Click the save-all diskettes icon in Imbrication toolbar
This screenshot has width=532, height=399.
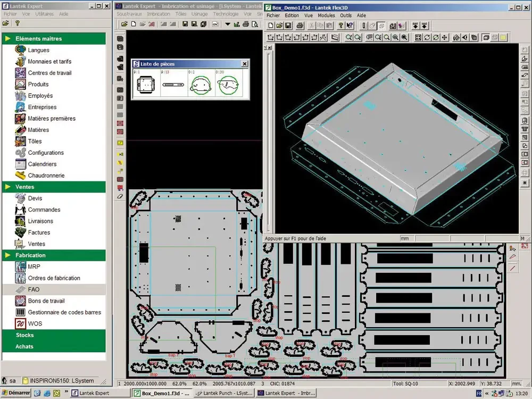click(203, 24)
